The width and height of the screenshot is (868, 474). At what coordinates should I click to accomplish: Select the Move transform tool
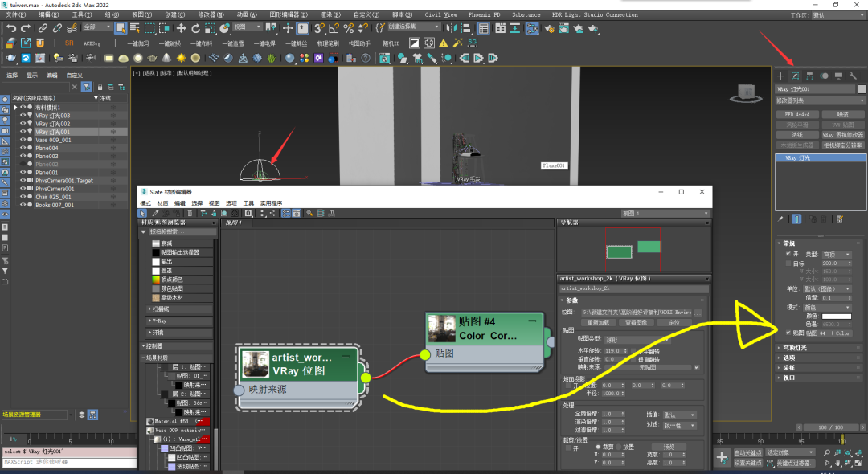[x=182, y=28]
